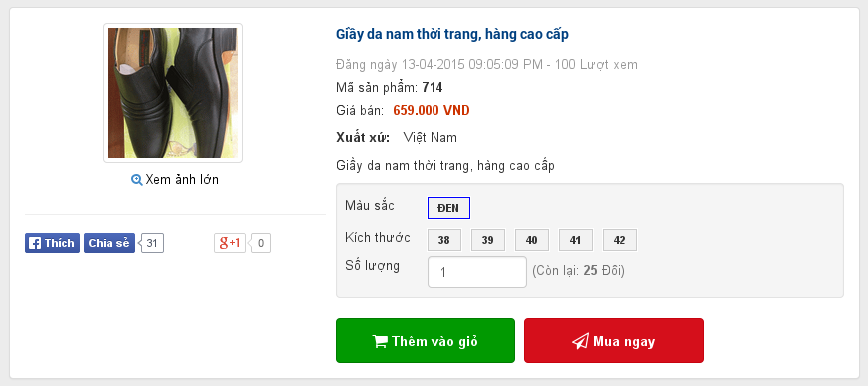
Task: Click the Google plus count bubble showing 0
Action: (x=260, y=243)
